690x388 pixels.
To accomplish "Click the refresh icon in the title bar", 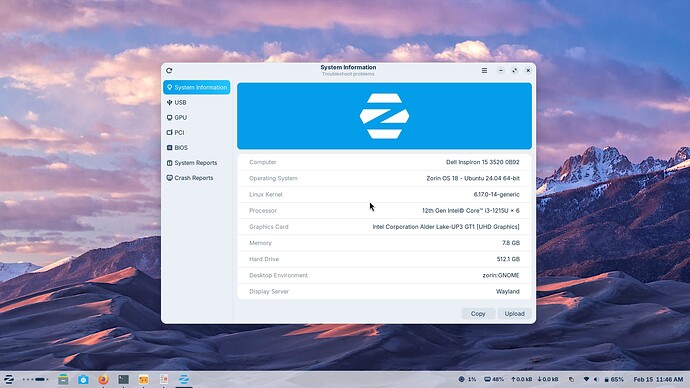I will pos(169,70).
